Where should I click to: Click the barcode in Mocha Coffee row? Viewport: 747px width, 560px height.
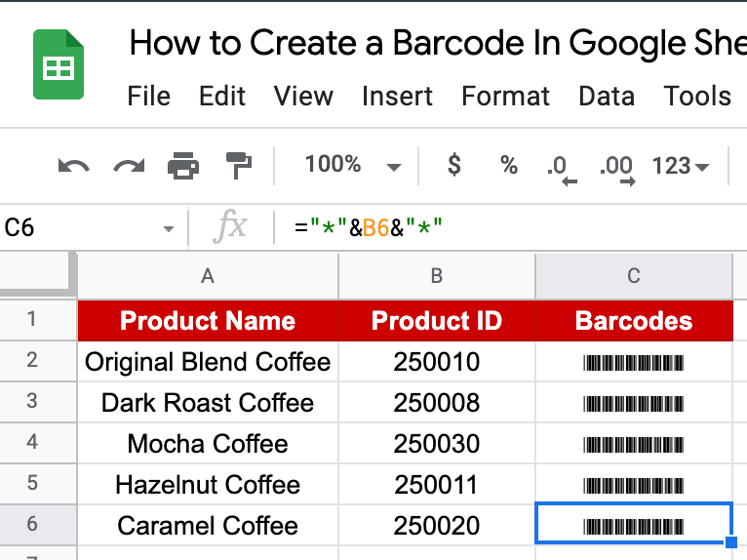(x=634, y=445)
